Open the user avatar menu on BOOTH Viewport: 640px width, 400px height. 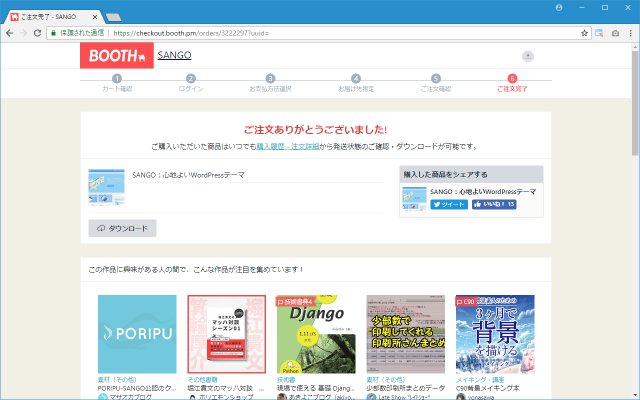point(527,56)
